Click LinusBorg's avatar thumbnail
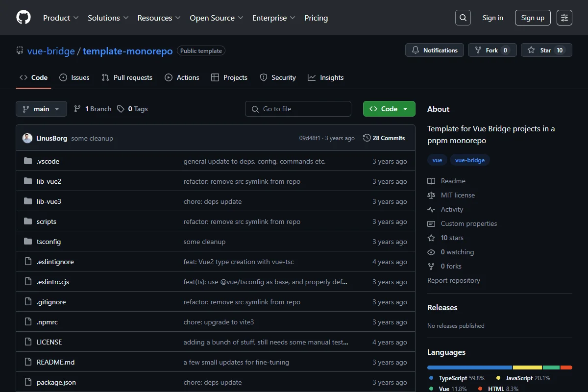 tap(27, 138)
